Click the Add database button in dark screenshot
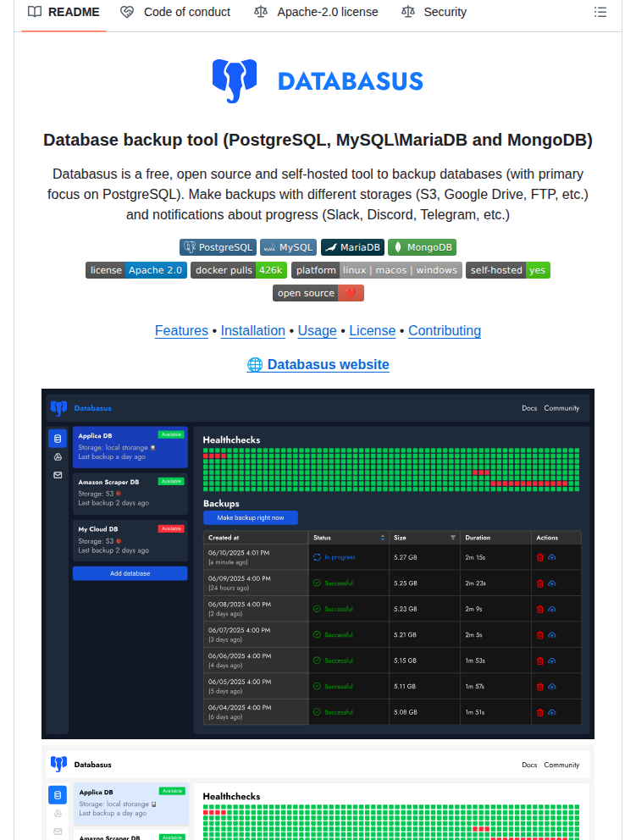The image size is (636, 840). 130,573
